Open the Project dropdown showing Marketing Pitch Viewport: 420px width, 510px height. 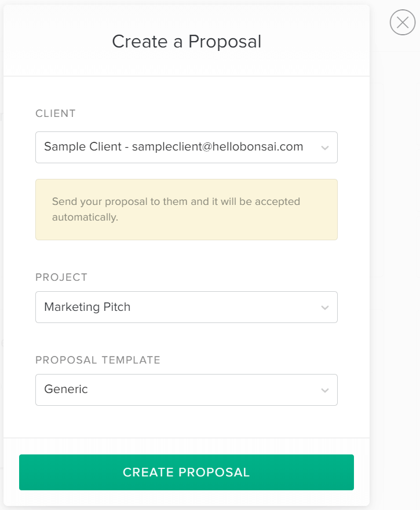[187, 307]
